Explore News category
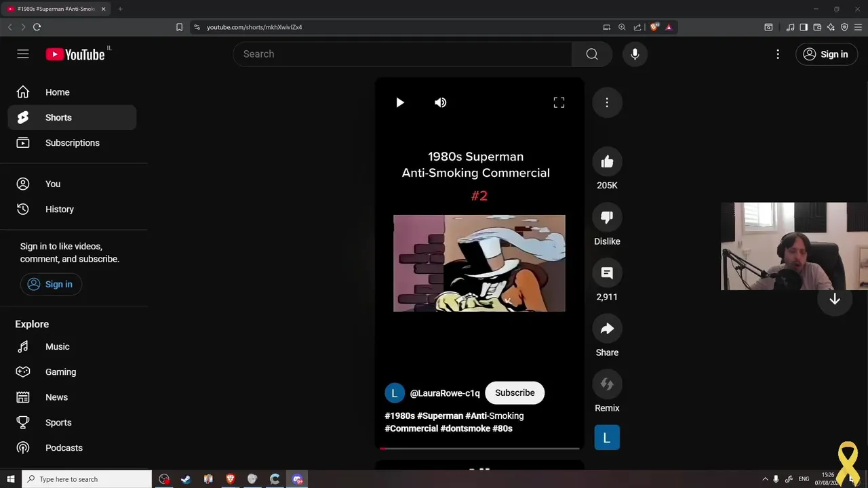 (73, 397)
